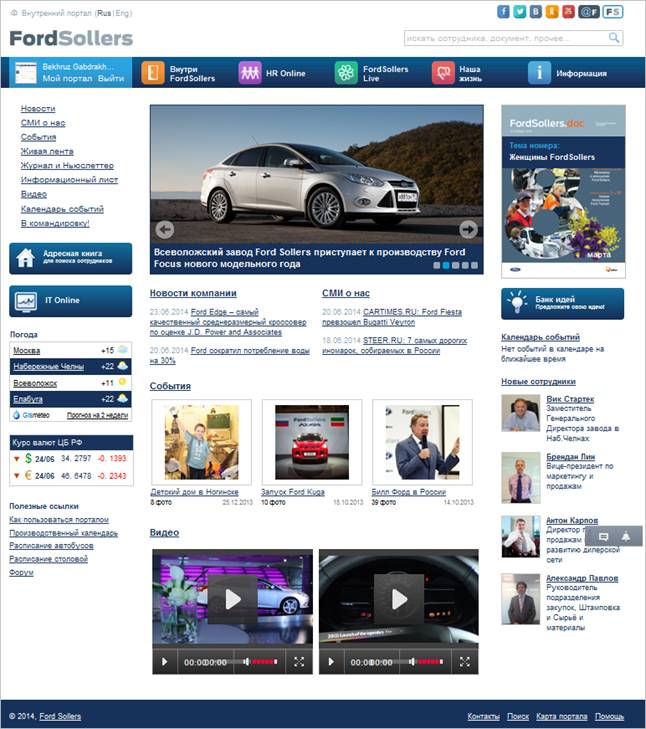
Task: Open the Facebook social icon
Action: pos(503,12)
